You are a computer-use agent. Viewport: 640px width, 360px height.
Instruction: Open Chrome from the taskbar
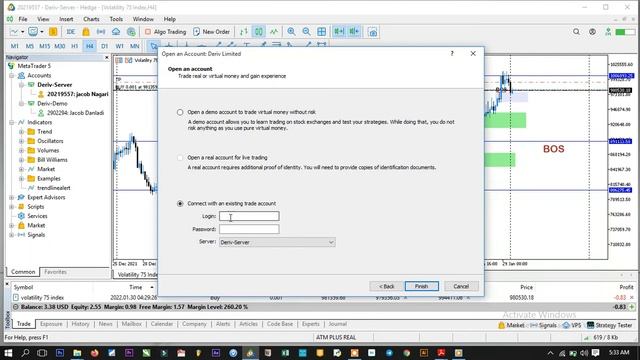(x=407, y=353)
